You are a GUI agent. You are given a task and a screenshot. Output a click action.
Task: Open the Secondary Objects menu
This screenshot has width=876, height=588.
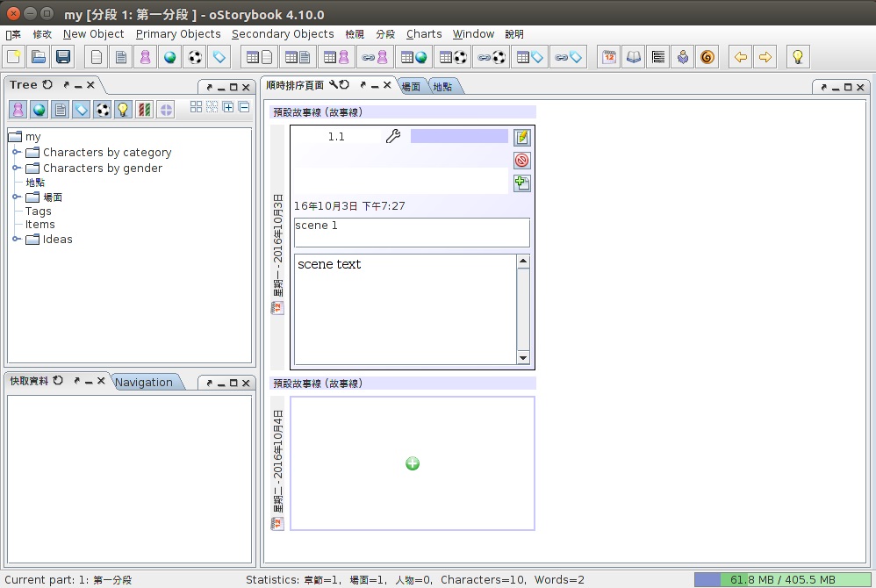pyautogui.click(x=283, y=34)
